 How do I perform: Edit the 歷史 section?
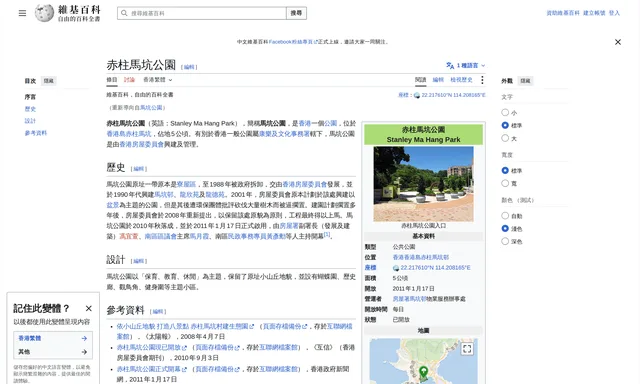(139, 169)
